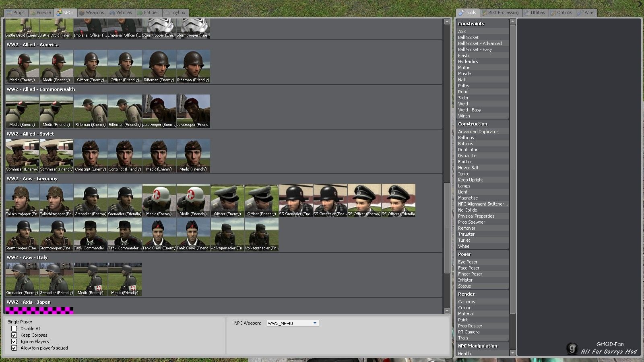Open the Wire tab
This screenshot has height=362, width=644.
pos(586,12)
